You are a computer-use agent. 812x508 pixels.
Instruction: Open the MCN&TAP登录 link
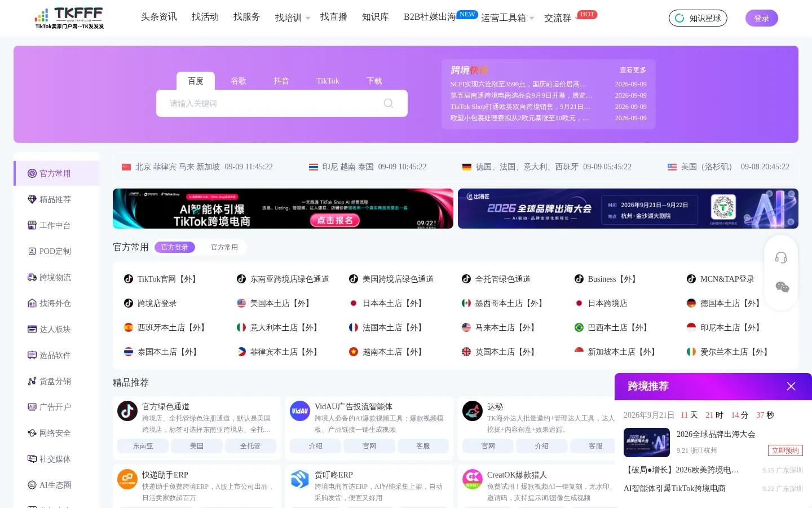721,279
